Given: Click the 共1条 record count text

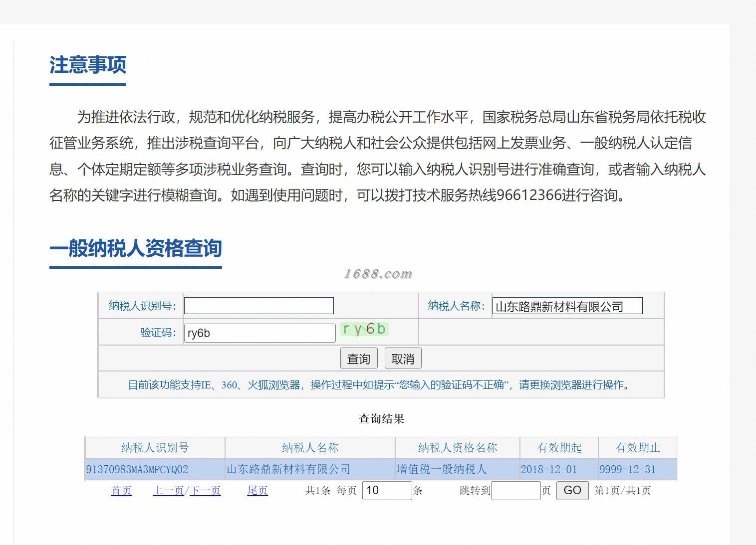Looking at the screenshot, I should tap(318, 491).
